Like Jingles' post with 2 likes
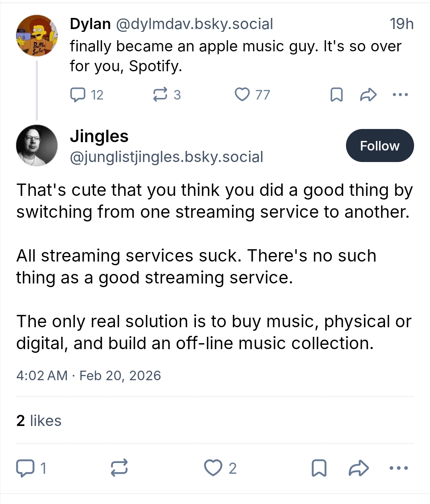 coord(213,468)
